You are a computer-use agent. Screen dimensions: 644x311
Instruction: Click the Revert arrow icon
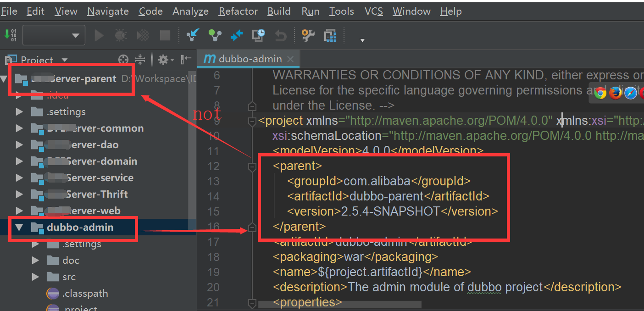[x=280, y=35]
